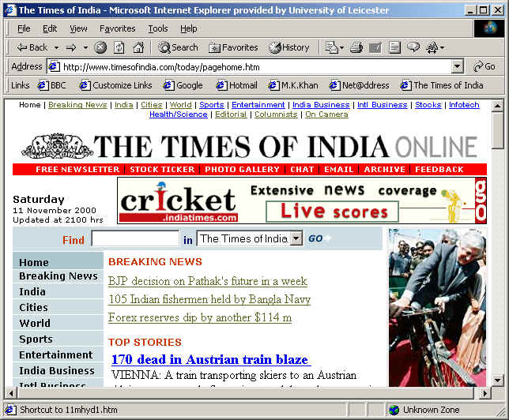The height and width of the screenshot is (420, 509).
Task: Open the M.K.Khan shortcut in Links bar
Action: 292,85
